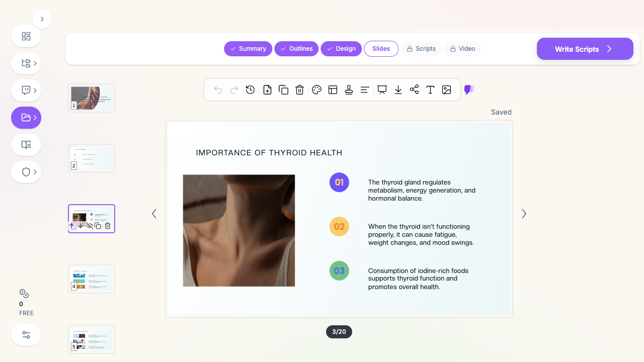Viewport: 644px width, 362px height.
Task: Click text about fatigue and weight changes
Action: click(421, 235)
